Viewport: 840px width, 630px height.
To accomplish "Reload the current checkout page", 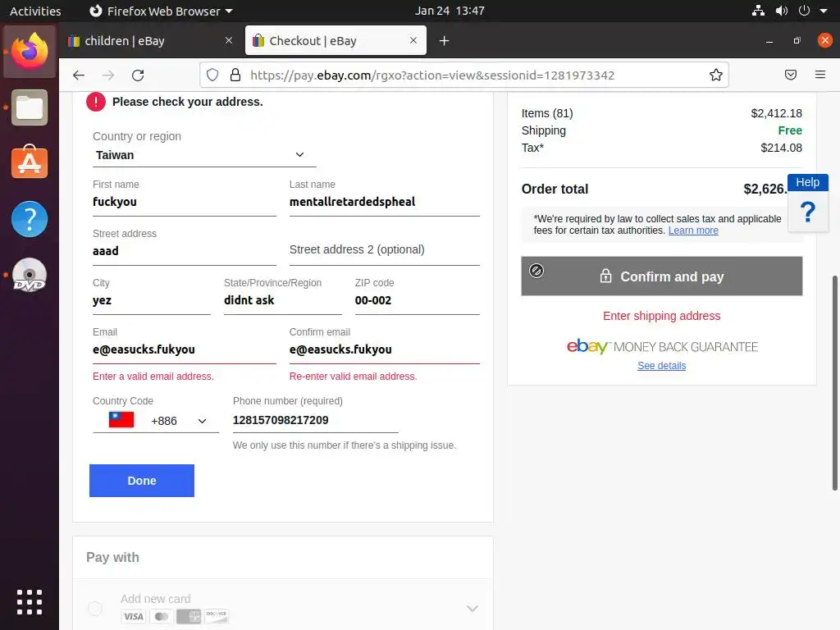I will point(138,75).
